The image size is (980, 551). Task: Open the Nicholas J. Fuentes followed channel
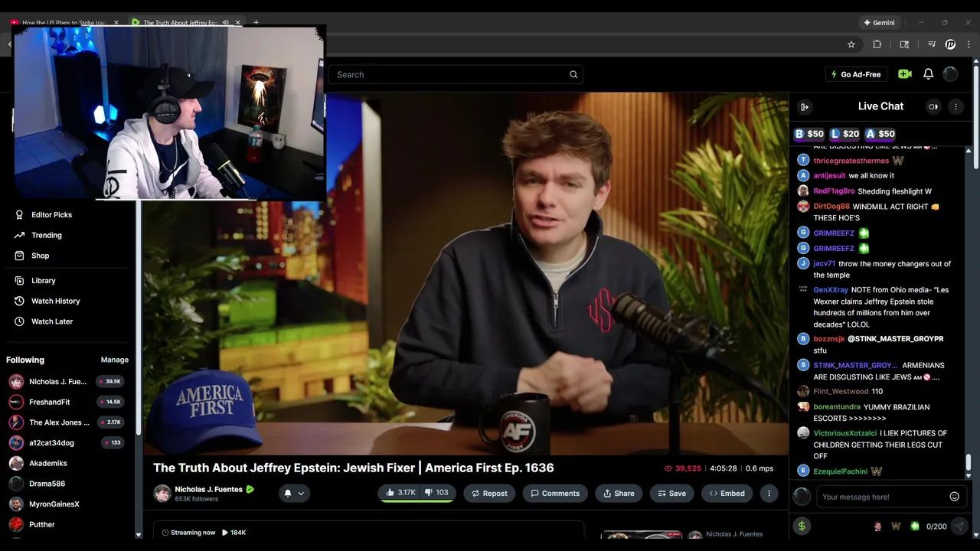pos(67,381)
